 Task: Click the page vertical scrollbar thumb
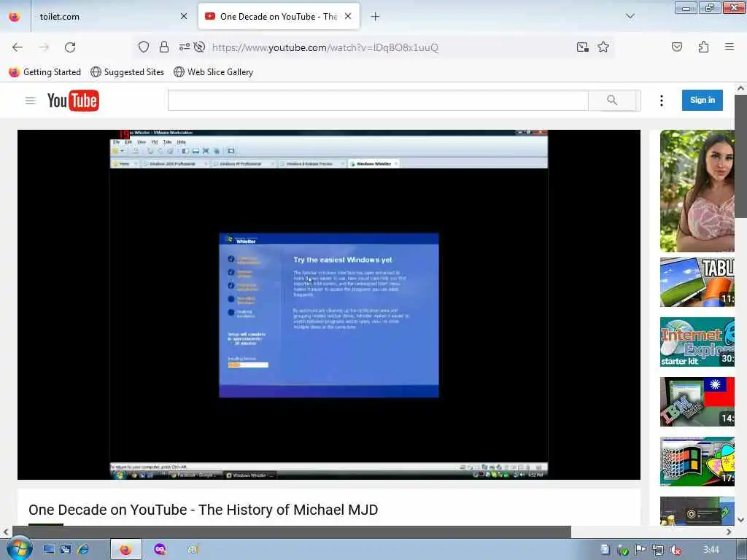(740, 156)
